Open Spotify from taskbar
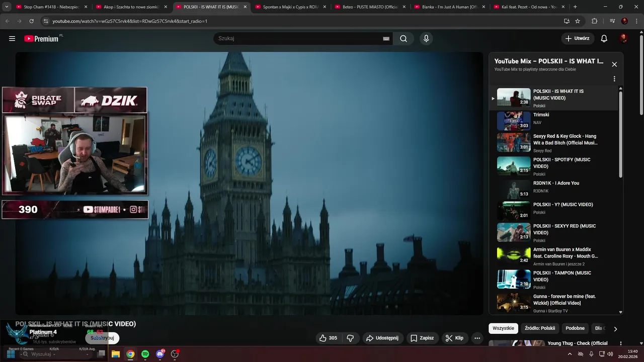This screenshot has height=362, width=644. pyautogui.click(x=145, y=354)
